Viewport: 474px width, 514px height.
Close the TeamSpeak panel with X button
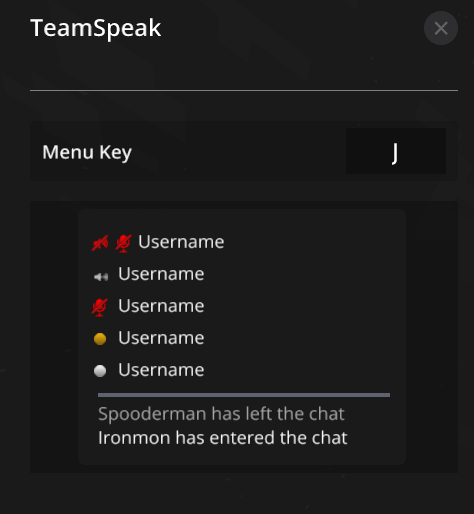pyautogui.click(x=441, y=28)
